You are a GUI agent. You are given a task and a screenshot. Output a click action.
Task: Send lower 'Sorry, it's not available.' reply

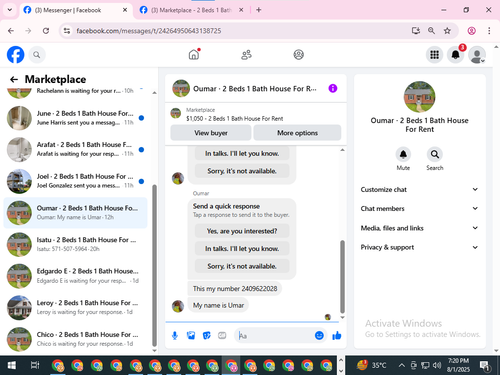(x=242, y=266)
